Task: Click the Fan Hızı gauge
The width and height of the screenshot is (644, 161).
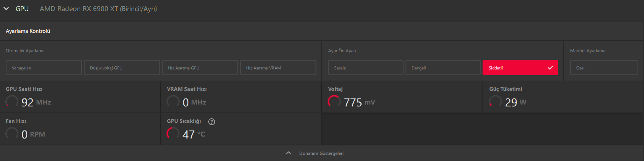Action: pos(12,134)
